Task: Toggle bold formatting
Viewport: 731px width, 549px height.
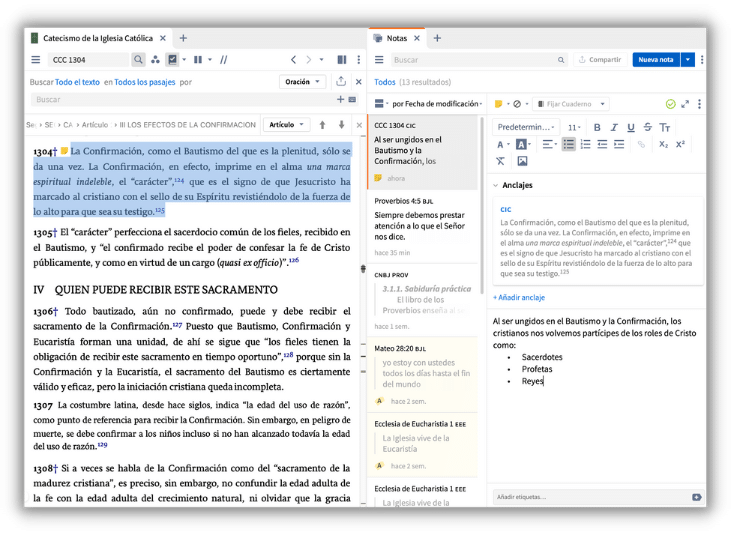Action: tap(597, 127)
